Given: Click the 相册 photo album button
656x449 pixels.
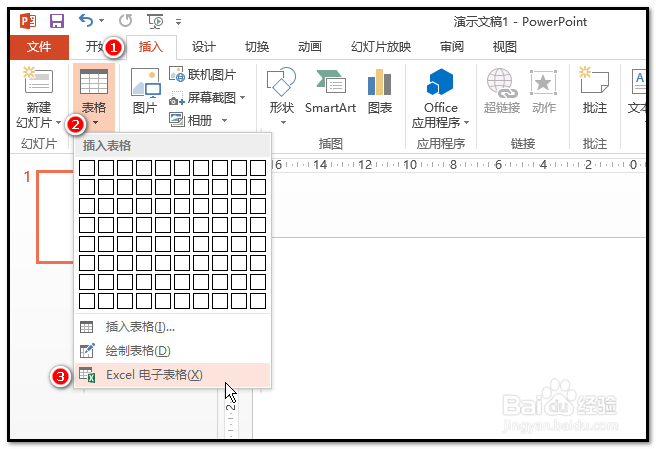Looking at the screenshot, I should pyautogui.click(x=191, y=121).
